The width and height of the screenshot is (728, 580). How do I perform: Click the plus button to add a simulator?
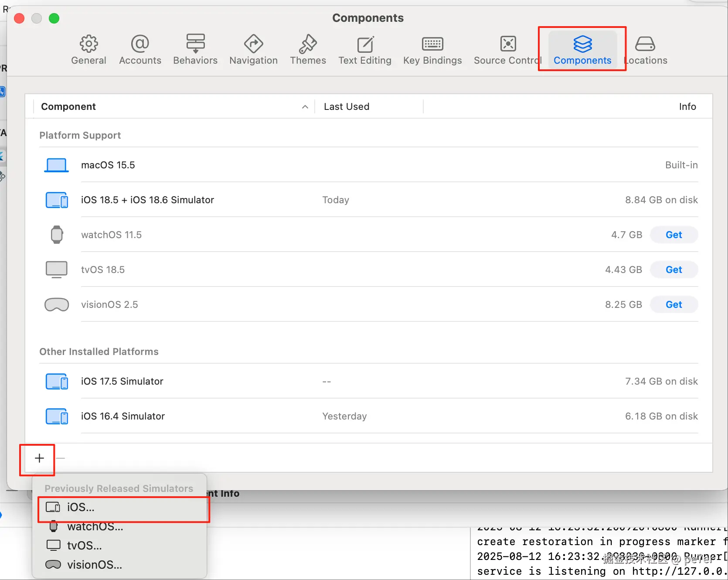(x=39, y=458)
